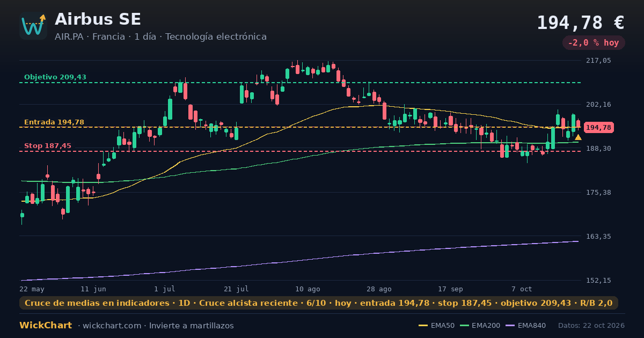Click the yellow triangle signal marker
The width and height of the screenshot is (644, 338).
click(x=578, y=137)
